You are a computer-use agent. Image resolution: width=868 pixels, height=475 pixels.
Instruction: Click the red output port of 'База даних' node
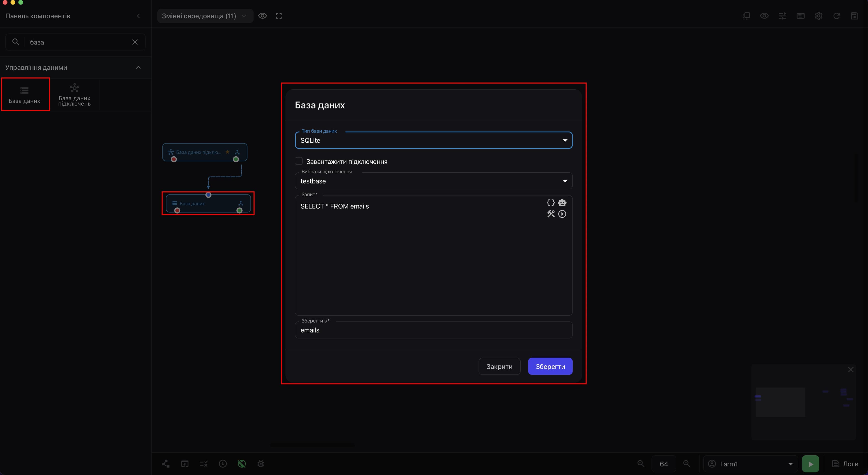(x=177, y=211)
